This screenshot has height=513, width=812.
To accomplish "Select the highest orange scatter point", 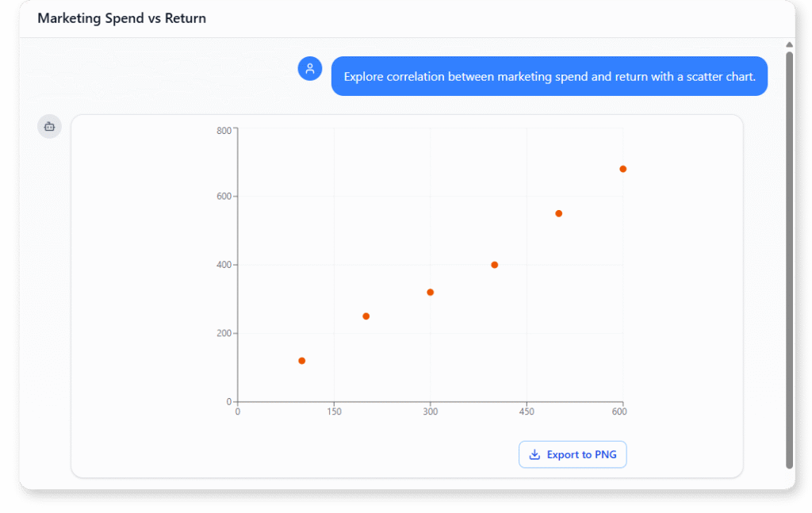I will 623,169.
